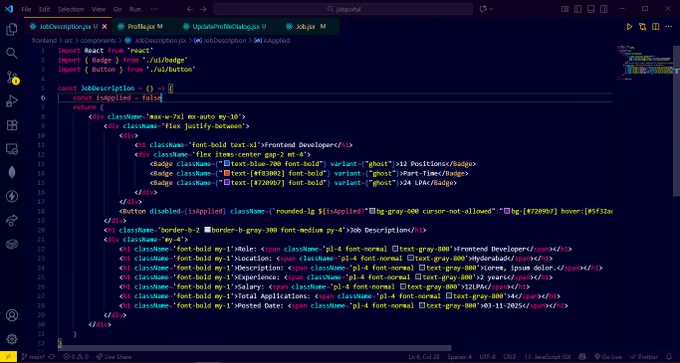Screen dimensions: 680x363
Task: Click bg-gray-600 color swatch on line 18
Action: click(x=372, y=211)
